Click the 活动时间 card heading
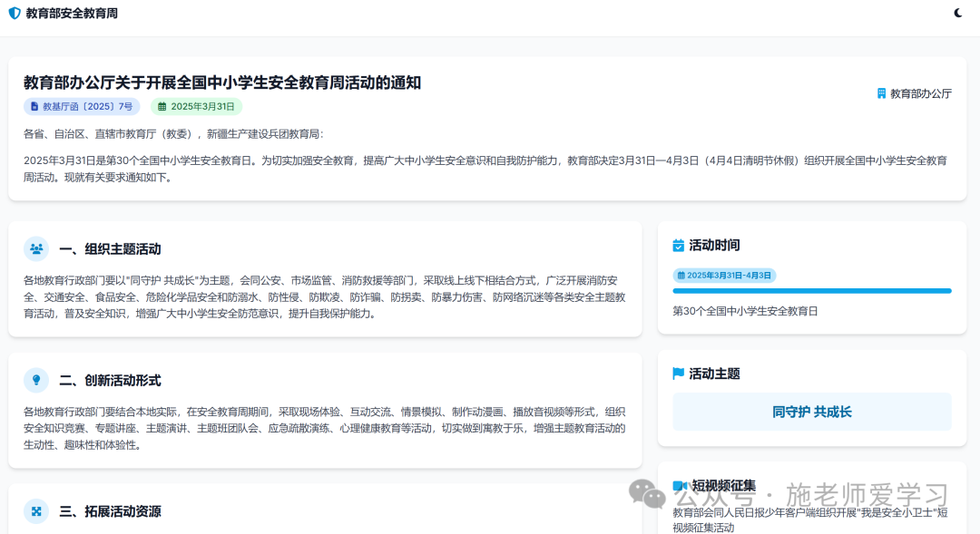This screenshot has height=534, width=980. coord(714,246)
